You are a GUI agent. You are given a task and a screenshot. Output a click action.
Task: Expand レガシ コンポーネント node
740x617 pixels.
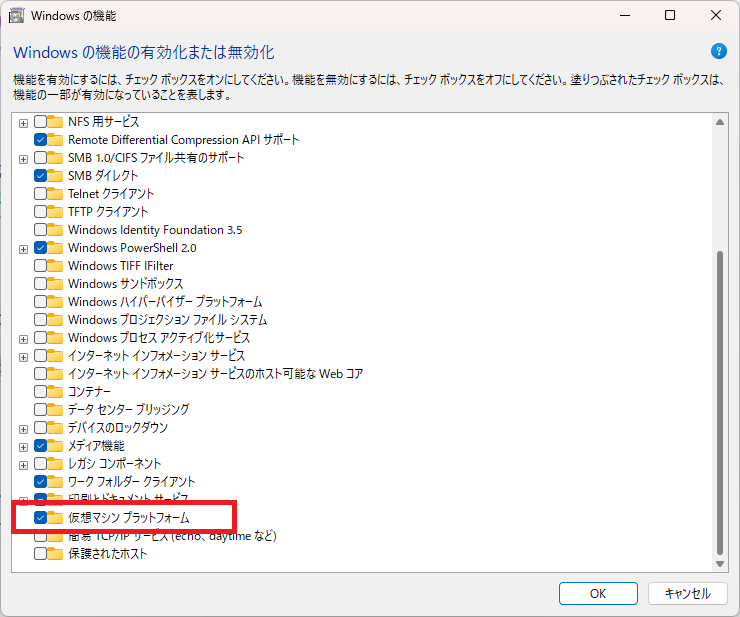pyautogui.click(x=23, y=465)
